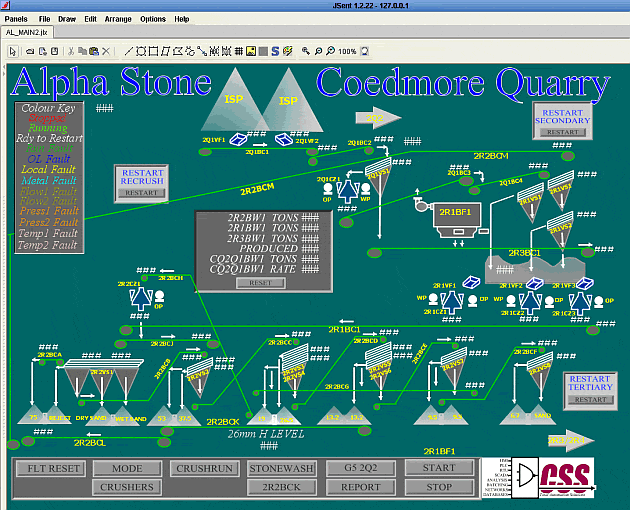Select the line drawing tool
Viewport: 630px width, 510px height.
tap(129, 51)
